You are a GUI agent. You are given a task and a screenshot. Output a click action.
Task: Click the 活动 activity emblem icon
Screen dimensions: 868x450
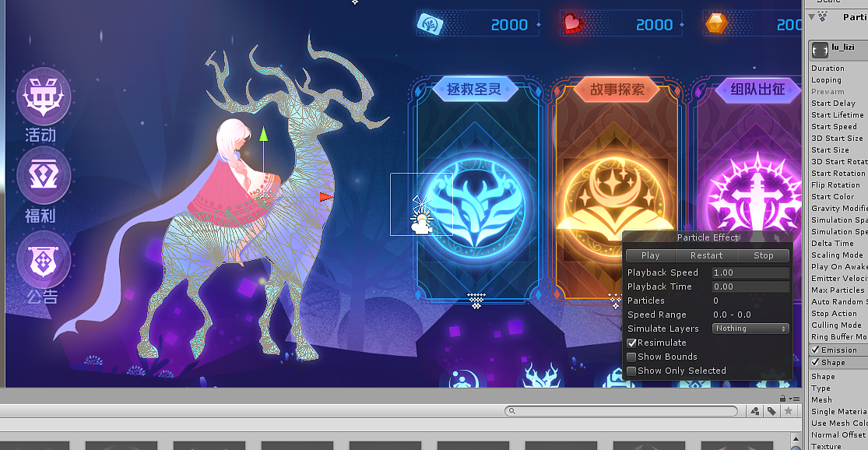pos(44,97)
